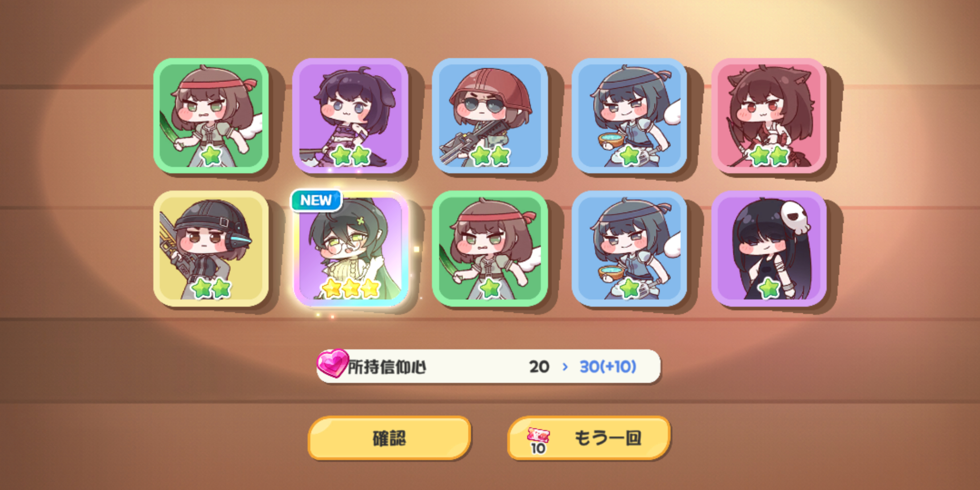This screenshot has height=490, width=980.
Task: Select the green-card red headband girl, top row
Action: [211, 115]
